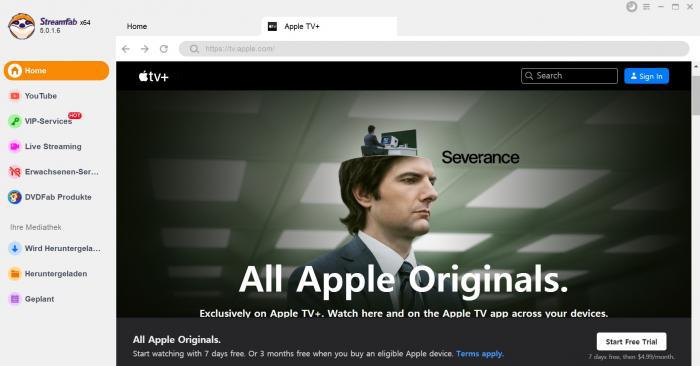Switch to the Apple TV+ tab
700x366 pixels.
(329, 26)
